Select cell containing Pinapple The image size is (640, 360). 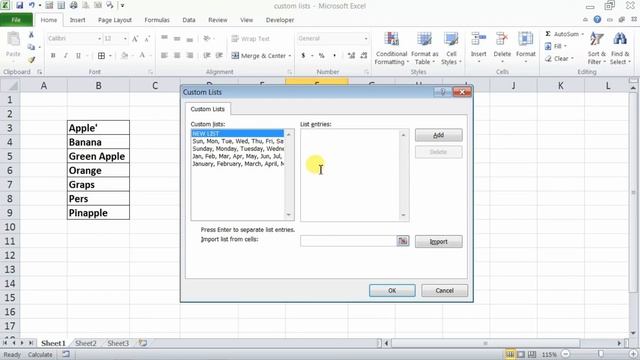[x=98, y=213]
